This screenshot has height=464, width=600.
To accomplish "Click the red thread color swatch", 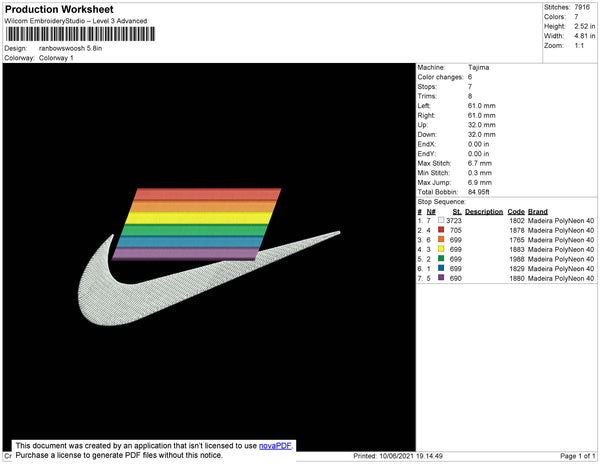I will (x=441, y=230).
